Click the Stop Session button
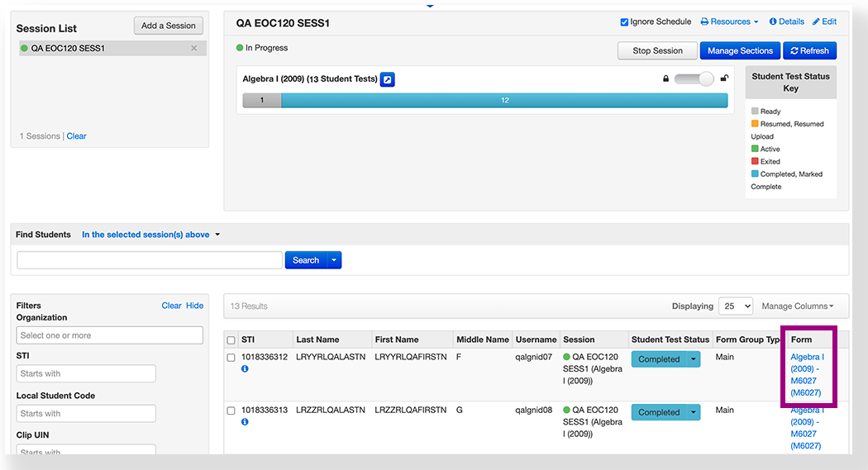868x470 pixels. [657, 51]
